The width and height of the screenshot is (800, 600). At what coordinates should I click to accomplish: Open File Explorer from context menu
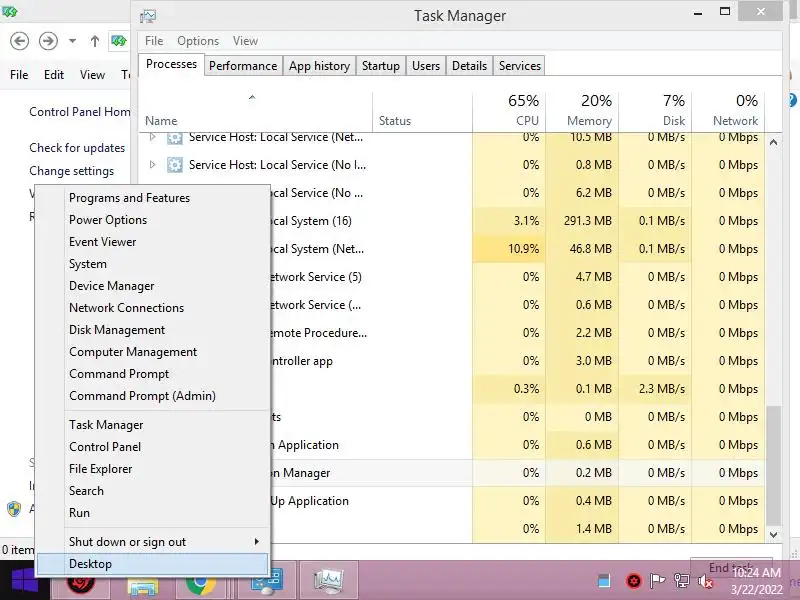[101, 468]
